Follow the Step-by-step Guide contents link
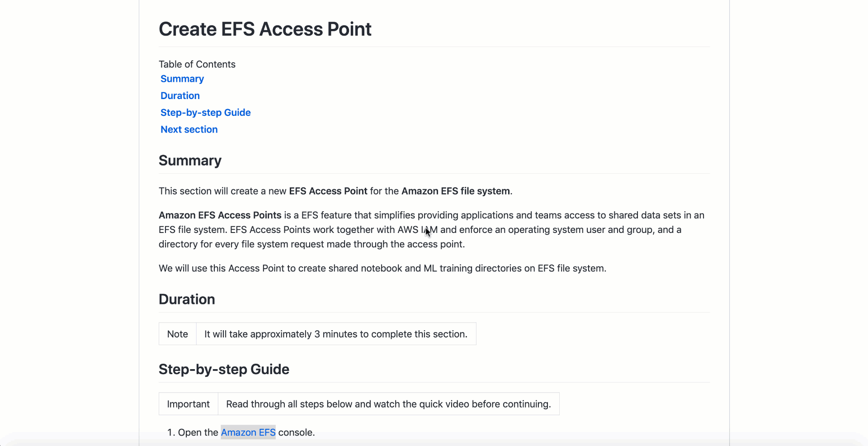Image resolution: width=868 pixels, height=446 pixels. point(205,112)
